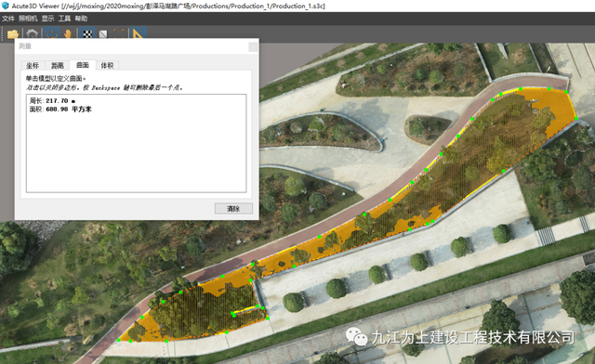Image resolution: width=595 pixels, height=364 pixels.
Task: Switch to the 体积 tab
Action: pos(107,66)
